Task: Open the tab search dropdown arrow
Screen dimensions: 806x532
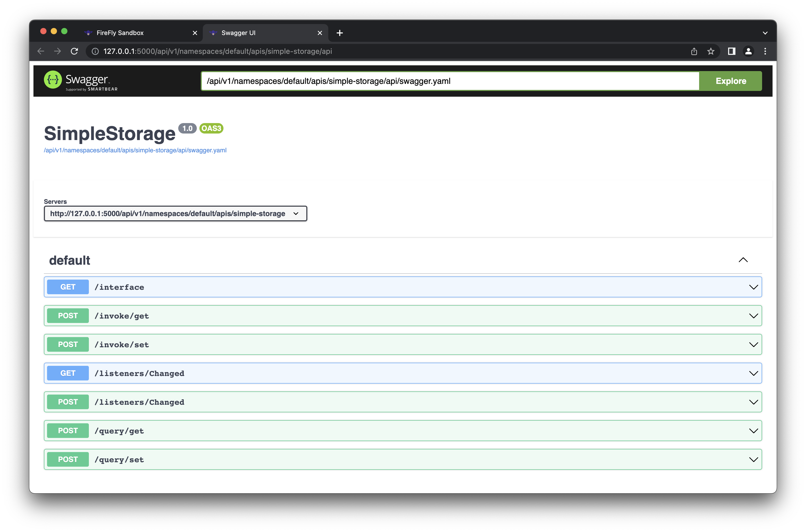Action: point(765,33)
